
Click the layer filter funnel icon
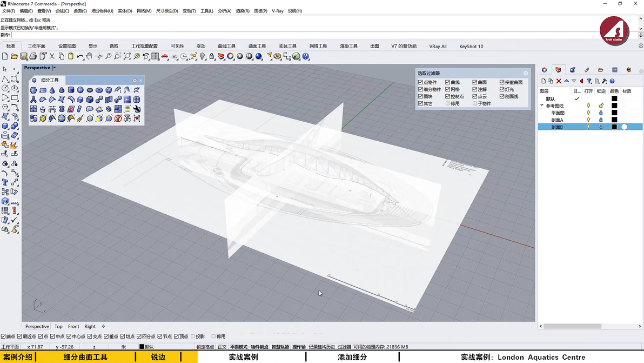pyautogui.click(x=589, y=81)
